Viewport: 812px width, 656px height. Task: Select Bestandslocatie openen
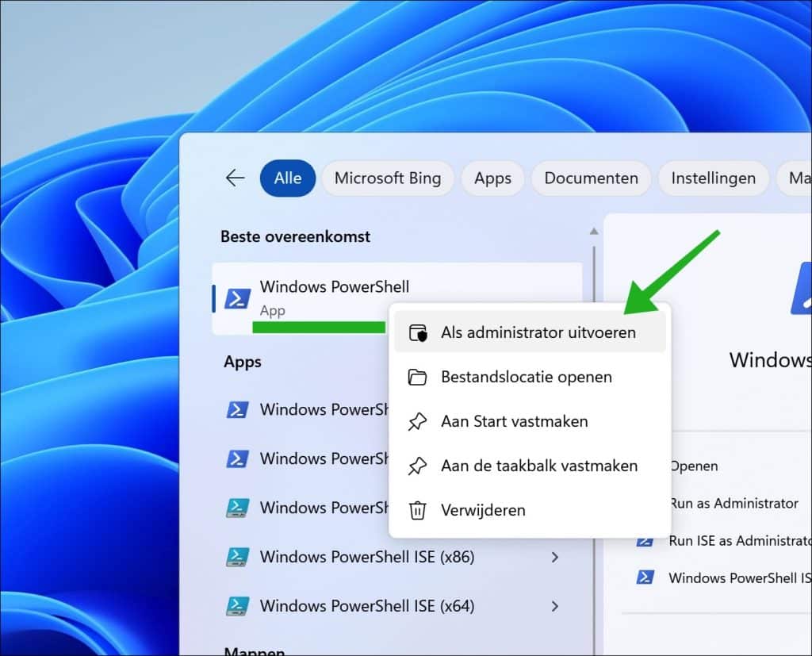530,378
